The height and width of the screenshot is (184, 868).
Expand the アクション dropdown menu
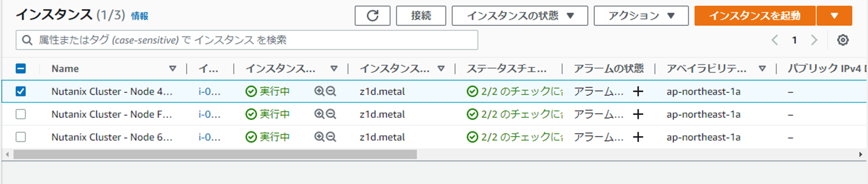[641, 16]
